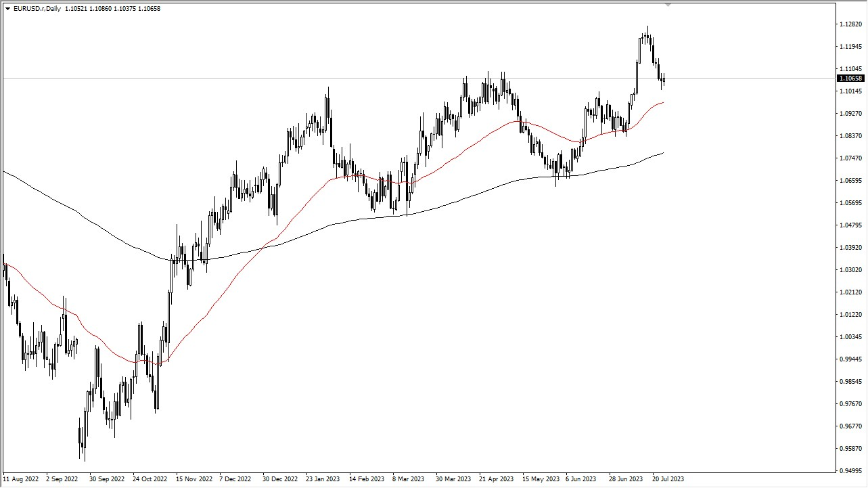
Task: Click the 30 Dec 2022 date label
Action: point(280,479)
